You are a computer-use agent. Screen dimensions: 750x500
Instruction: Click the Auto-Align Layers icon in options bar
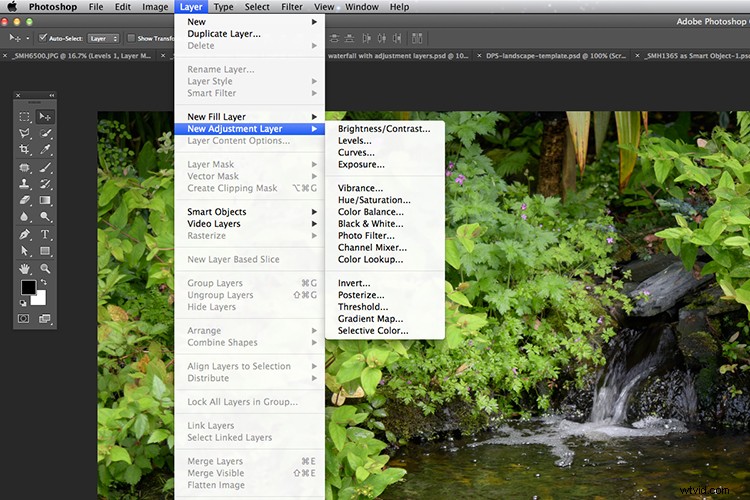pos(417,38)
